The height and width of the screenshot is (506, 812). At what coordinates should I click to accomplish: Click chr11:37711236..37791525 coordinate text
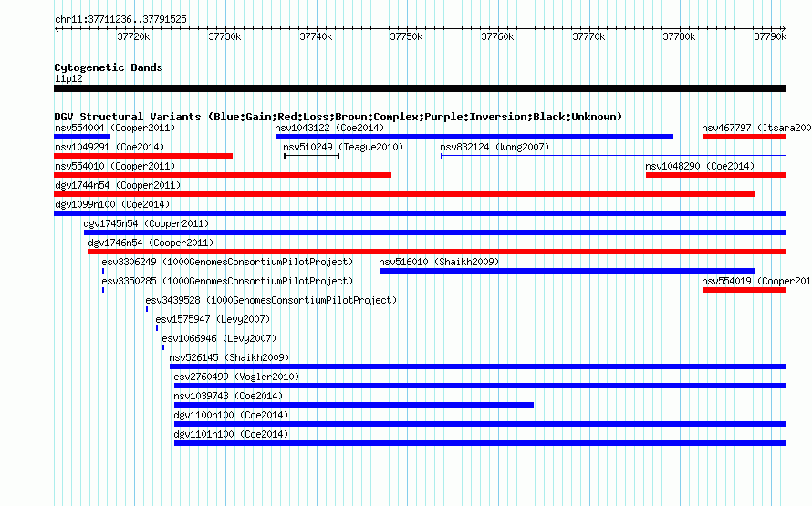120,19
